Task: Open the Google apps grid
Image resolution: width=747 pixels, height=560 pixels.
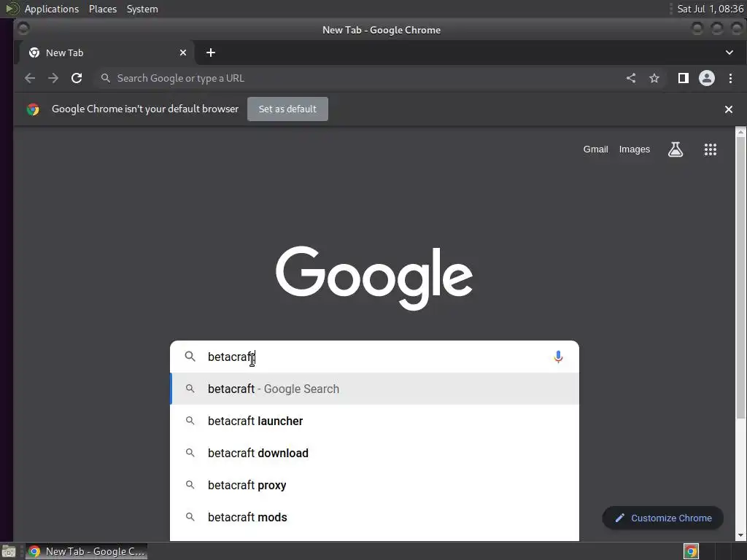Action: point(711,149)
